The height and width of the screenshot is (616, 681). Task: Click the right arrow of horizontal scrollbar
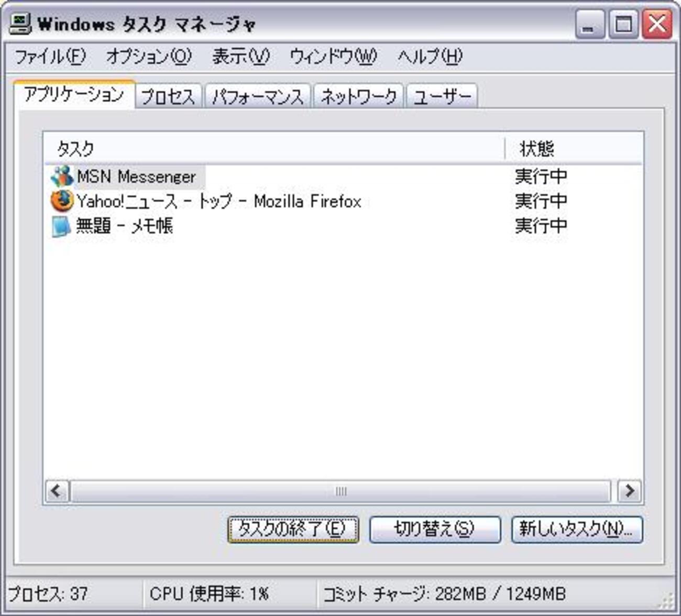(x=629, y=491)
